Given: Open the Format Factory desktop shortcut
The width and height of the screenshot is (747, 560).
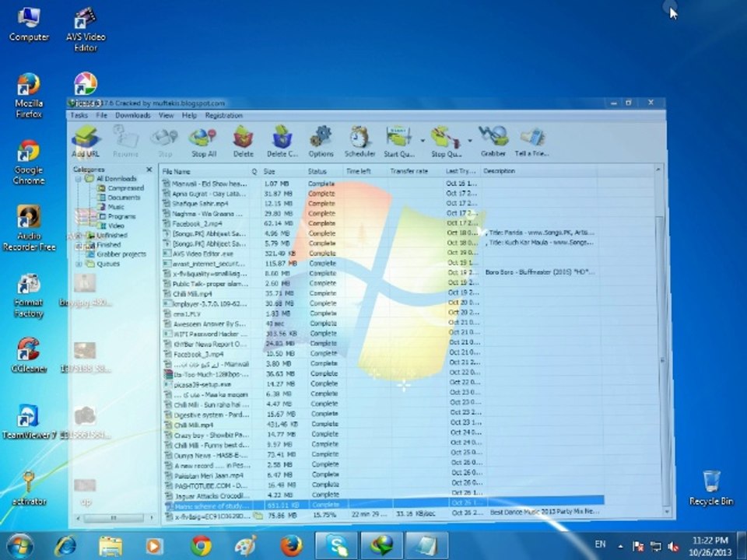Looking at the screenshot, I should (29, 296).
